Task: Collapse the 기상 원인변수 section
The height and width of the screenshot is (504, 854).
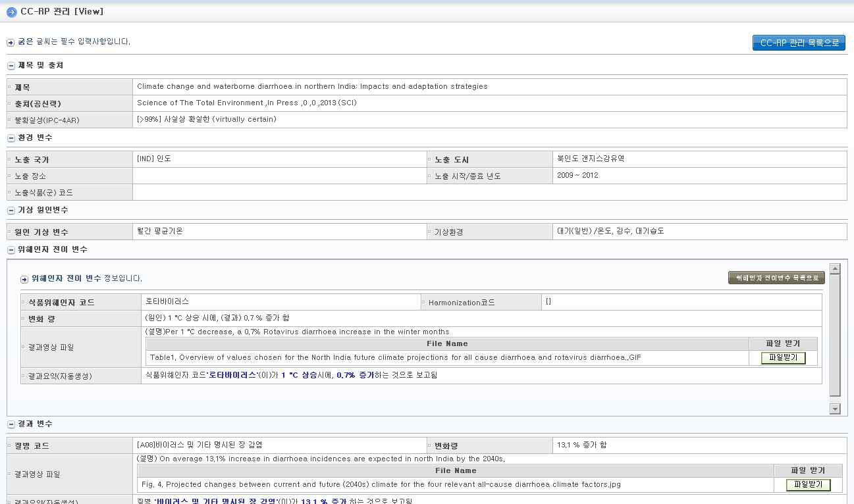Action: (x=11, y=211)
